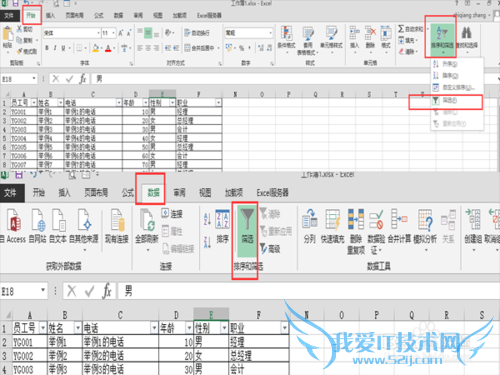Open the Home tab in upper window
The width and height of the screenshot is (500, 375).
pos(31,15)
